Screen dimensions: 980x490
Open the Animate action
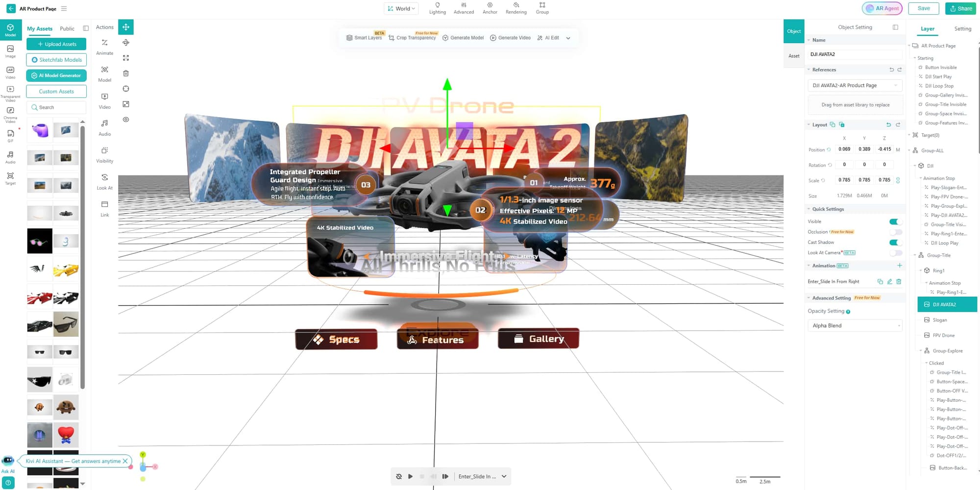(x=104, y=47)
